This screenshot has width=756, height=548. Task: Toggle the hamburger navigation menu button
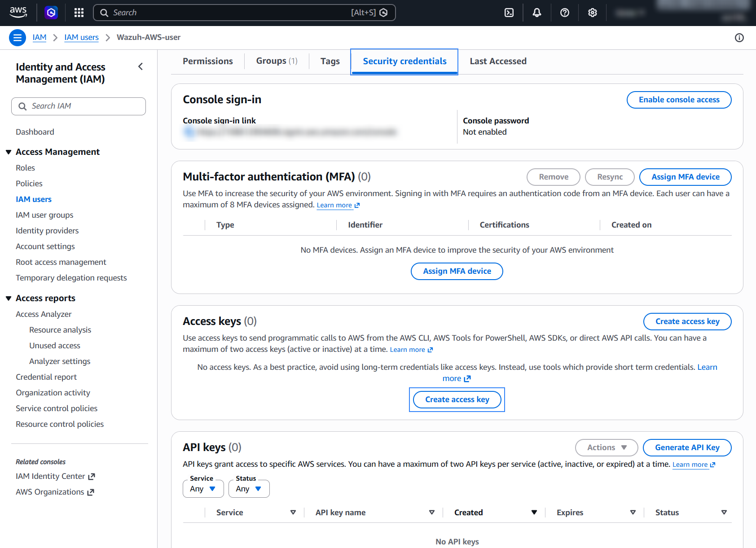(18, 38)
